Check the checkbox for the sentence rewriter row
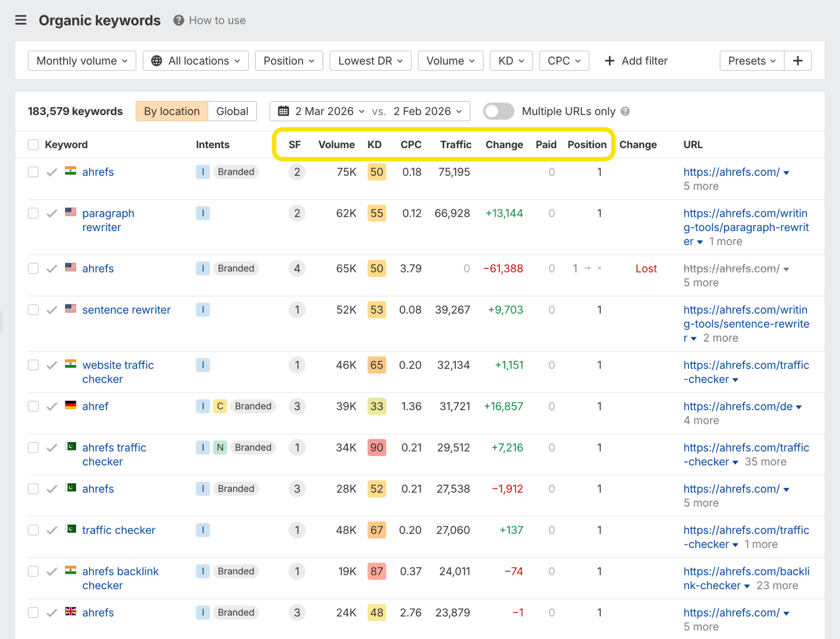840x639 pixels. pos(33,310)
